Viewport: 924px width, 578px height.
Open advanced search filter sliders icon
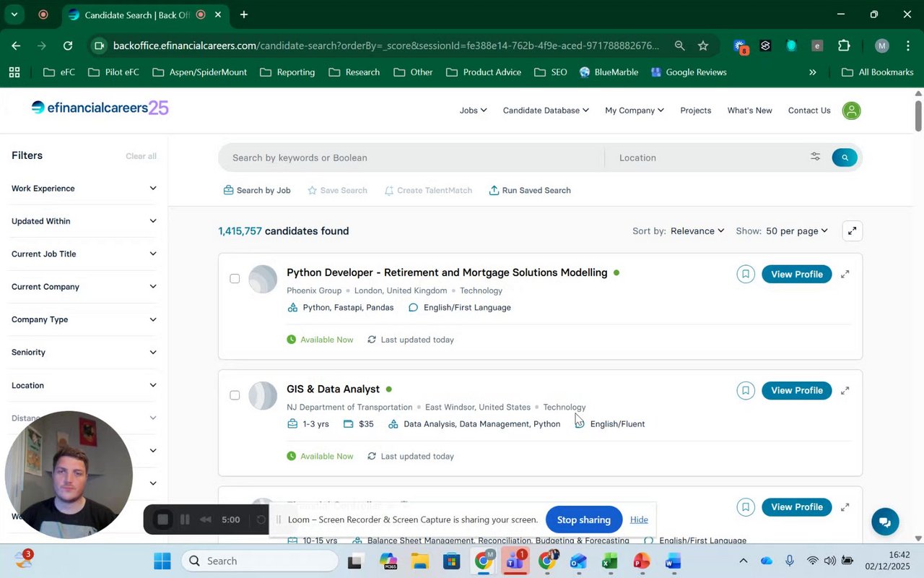(815, 157)
